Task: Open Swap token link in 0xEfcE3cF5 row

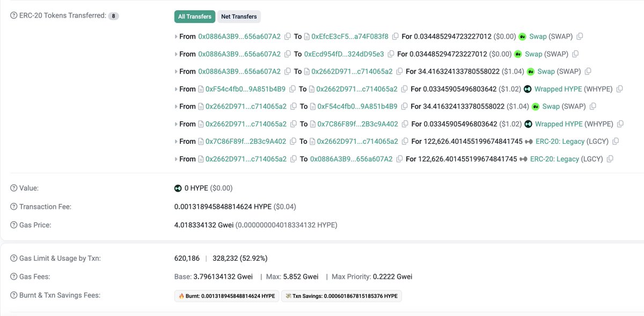Action: tap(538, 36)
